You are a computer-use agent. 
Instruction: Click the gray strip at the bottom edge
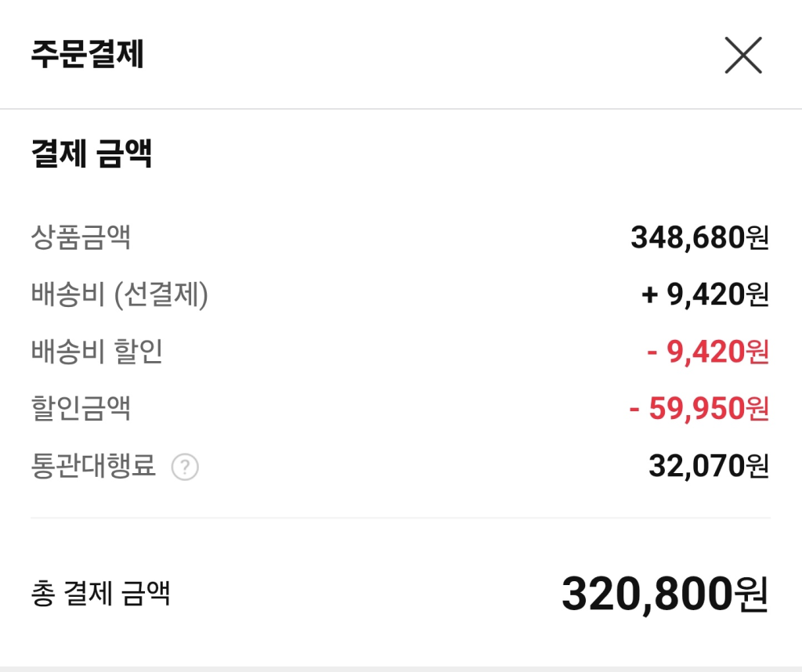(x=401, y=668)
